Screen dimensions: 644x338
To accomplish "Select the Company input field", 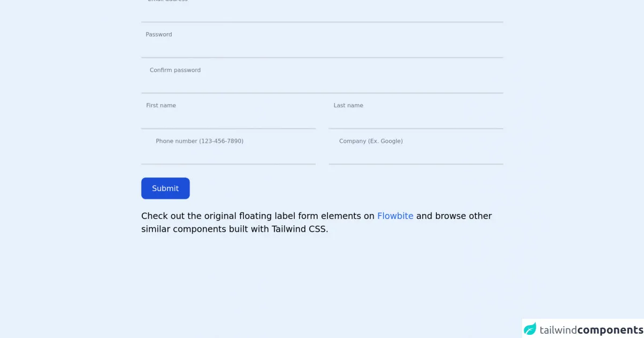I will coord(415,155).
